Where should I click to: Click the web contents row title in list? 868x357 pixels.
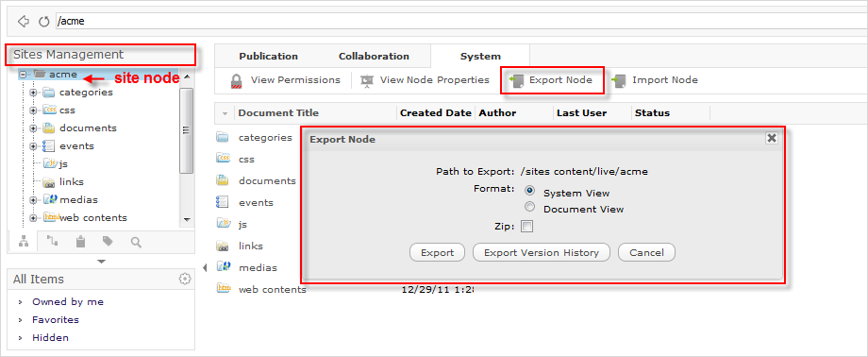(273, 289)
